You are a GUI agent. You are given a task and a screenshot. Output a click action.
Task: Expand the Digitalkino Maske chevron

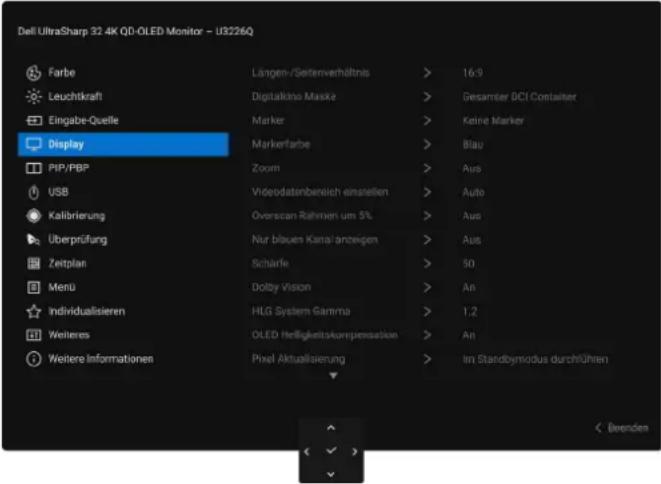coord(427,97)
